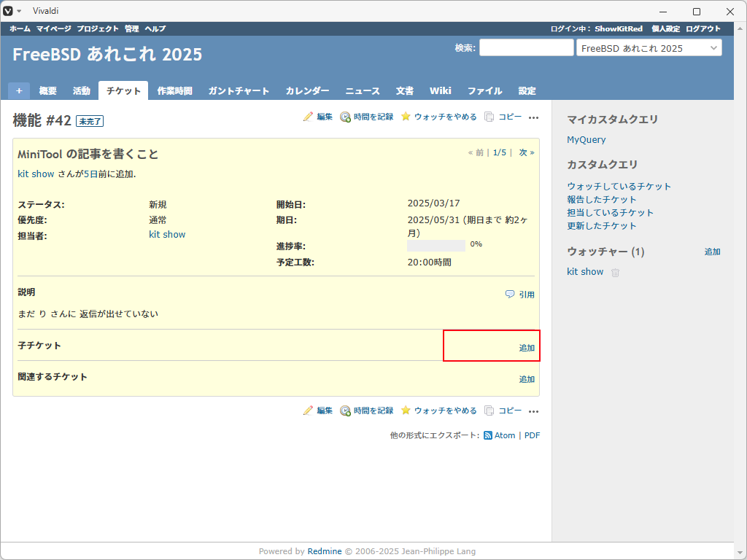Screen dimensions: 747x560
Task: Open the ガントチャート tab
Action: 239,90
